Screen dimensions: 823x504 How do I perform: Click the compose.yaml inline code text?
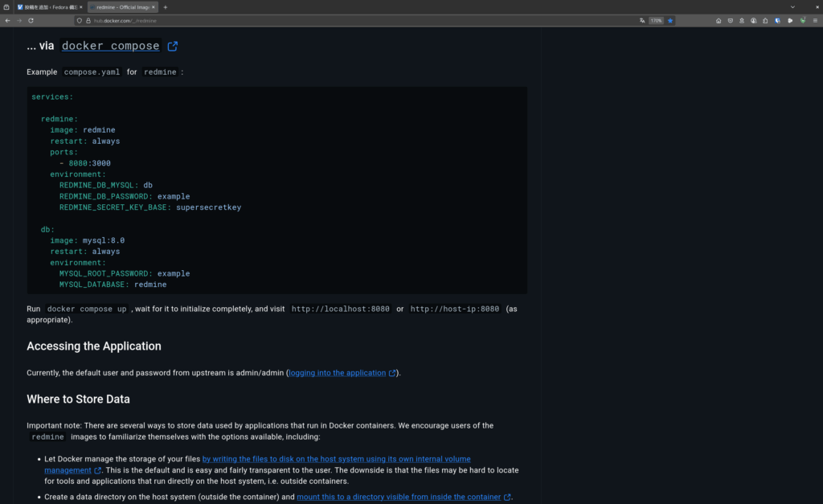point(92,72)
